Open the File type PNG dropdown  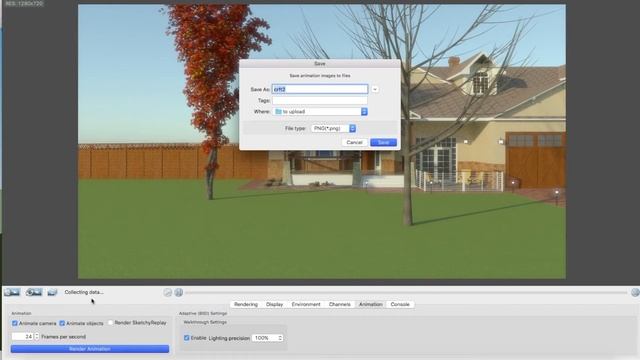(333, 129)
